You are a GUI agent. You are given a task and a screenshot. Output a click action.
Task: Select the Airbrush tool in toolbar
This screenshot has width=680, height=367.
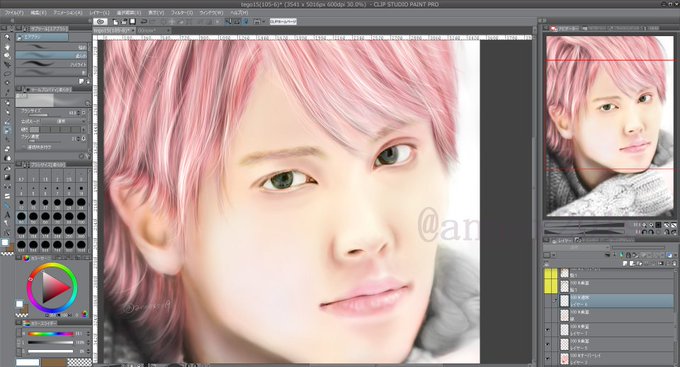click(x=7, y=131)
